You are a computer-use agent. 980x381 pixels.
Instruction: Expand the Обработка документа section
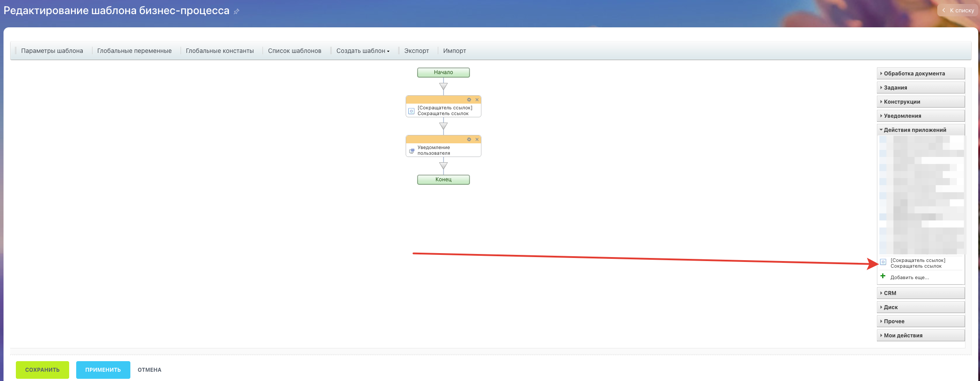pyautogui.click(x=921, y=74)
